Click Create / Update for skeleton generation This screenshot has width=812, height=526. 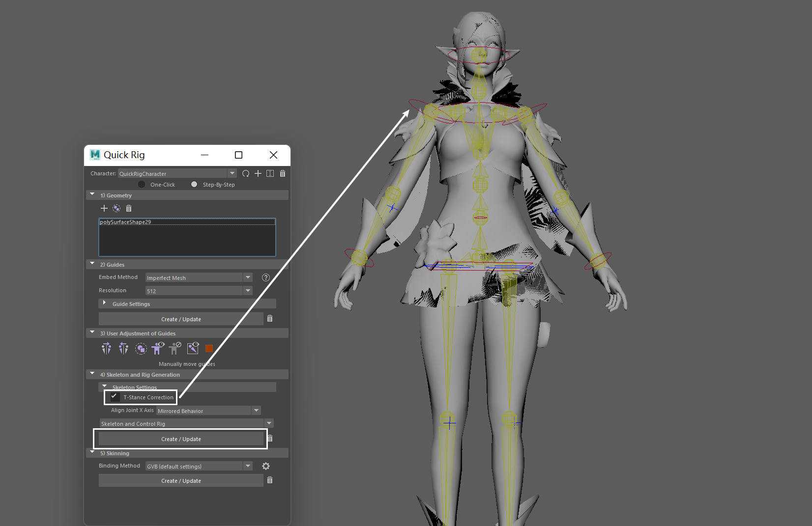[181, 439]
